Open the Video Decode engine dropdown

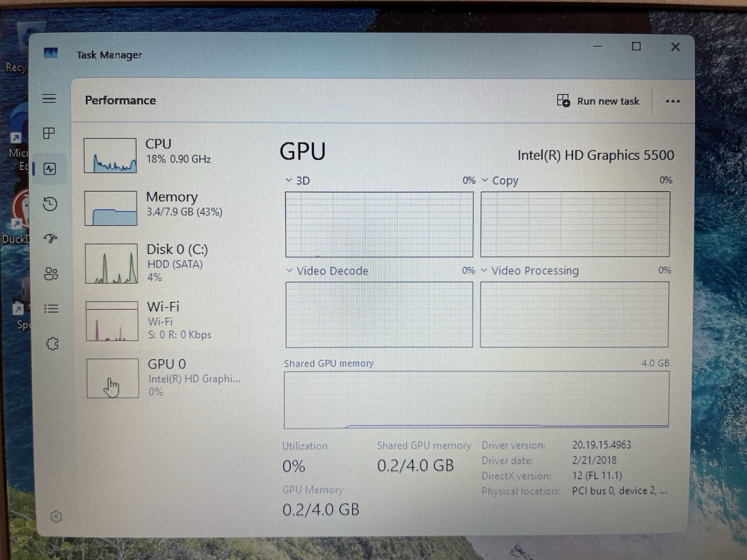coord(289,271)
